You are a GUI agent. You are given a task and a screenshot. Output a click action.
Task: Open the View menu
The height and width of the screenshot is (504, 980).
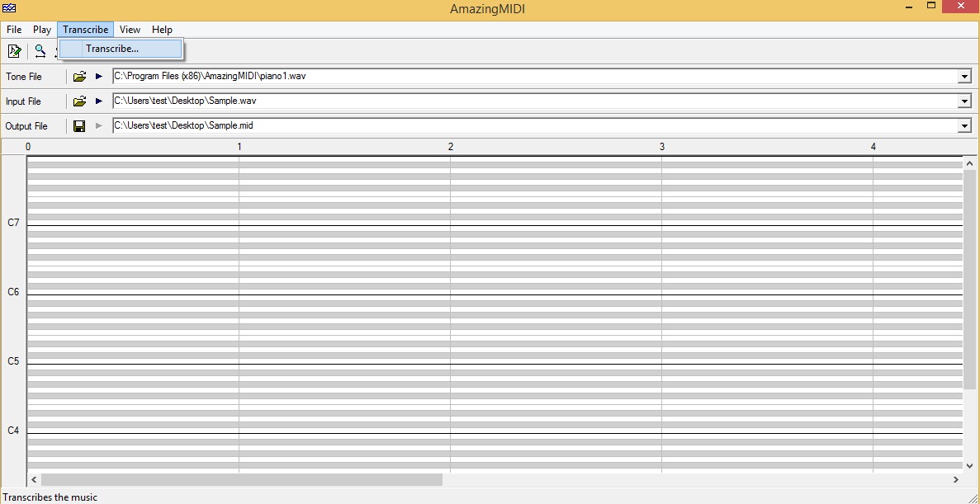[x=130, y=30]
